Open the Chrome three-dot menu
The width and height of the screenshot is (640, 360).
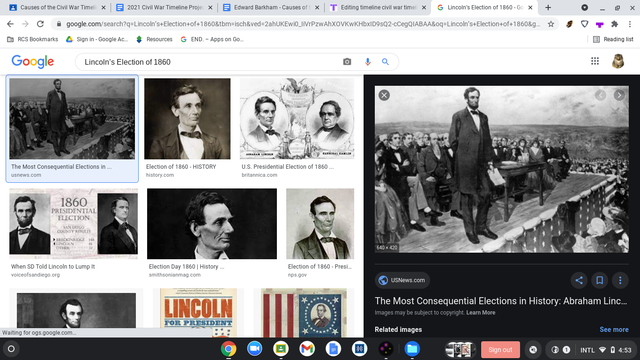pos(630,24)
